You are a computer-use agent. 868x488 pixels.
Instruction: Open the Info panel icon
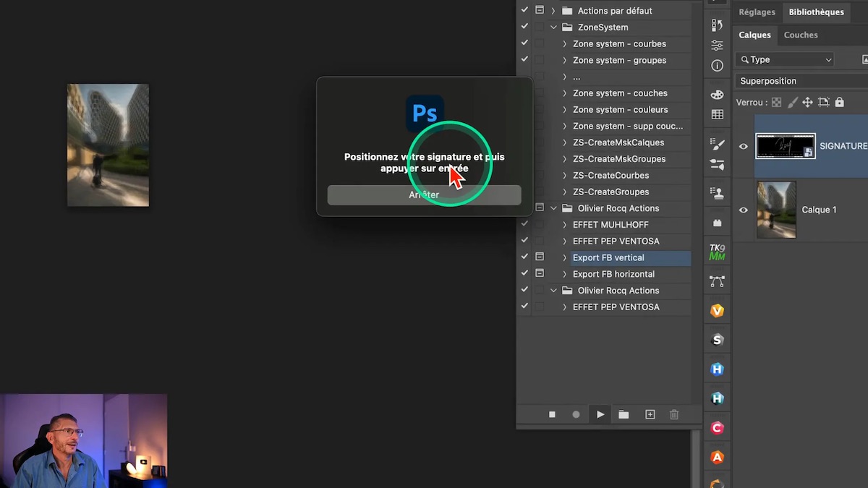[717, 66]
